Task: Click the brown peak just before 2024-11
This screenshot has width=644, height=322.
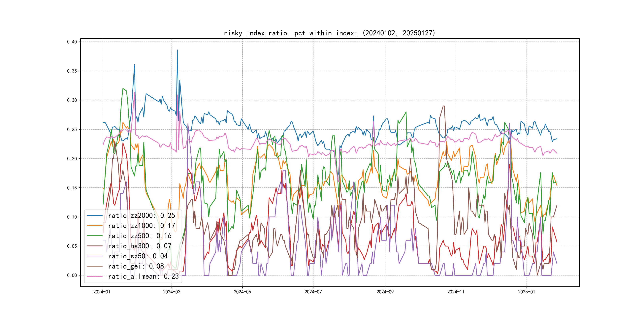Action: click(x=443, y=106)
